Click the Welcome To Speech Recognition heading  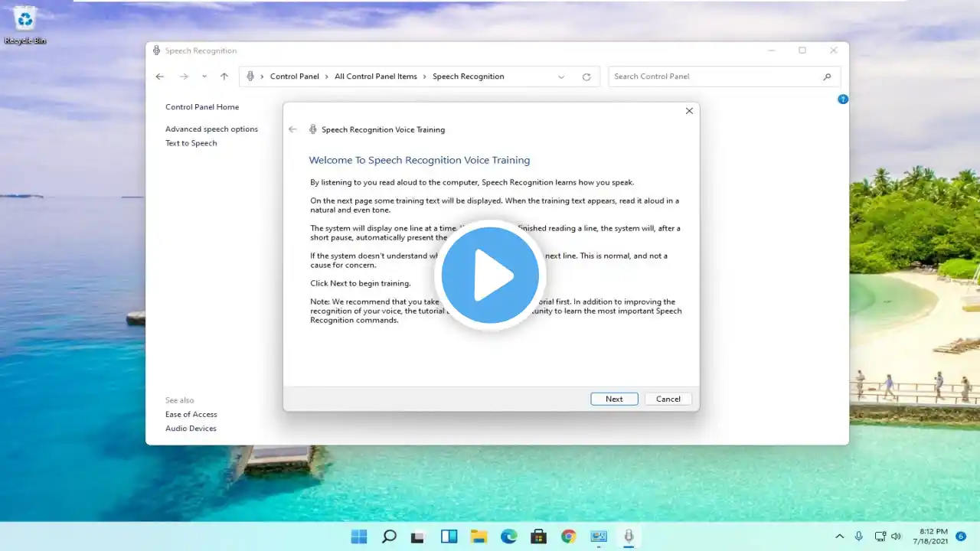coord(420,160)
